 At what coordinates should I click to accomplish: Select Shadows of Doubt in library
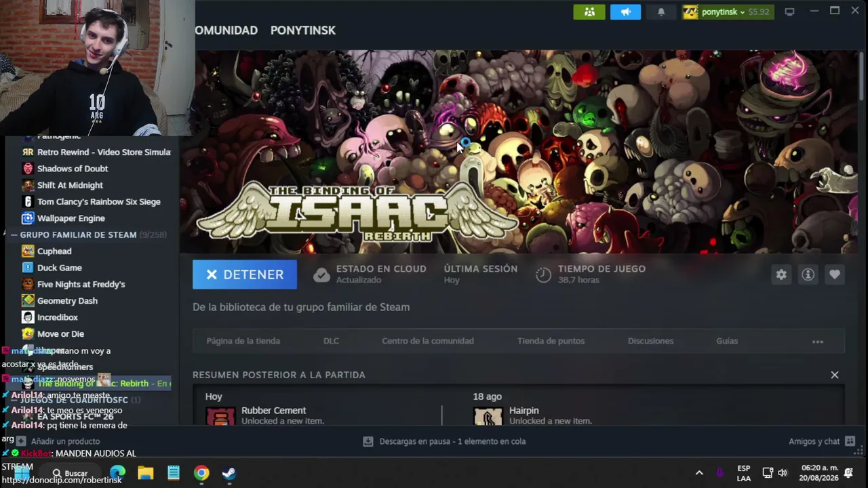(73, 168)
